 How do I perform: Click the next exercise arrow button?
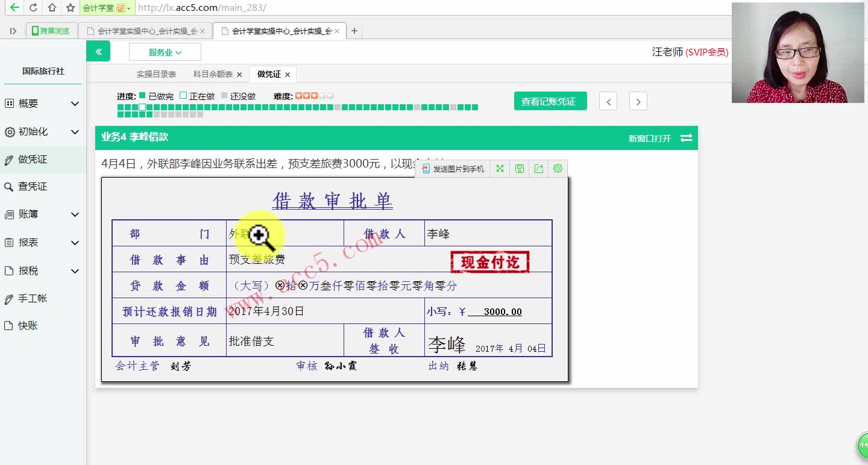point(638,101)
